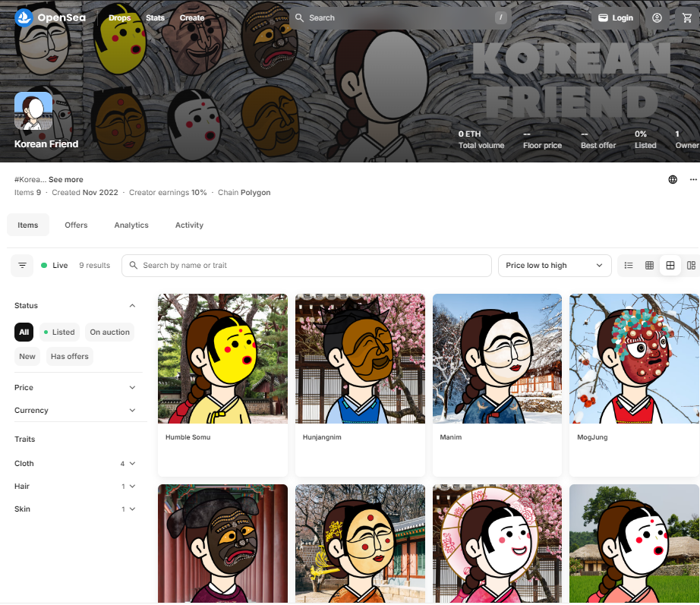Open the Activity tab
The image size is (700, 605).
coord(189,225)
